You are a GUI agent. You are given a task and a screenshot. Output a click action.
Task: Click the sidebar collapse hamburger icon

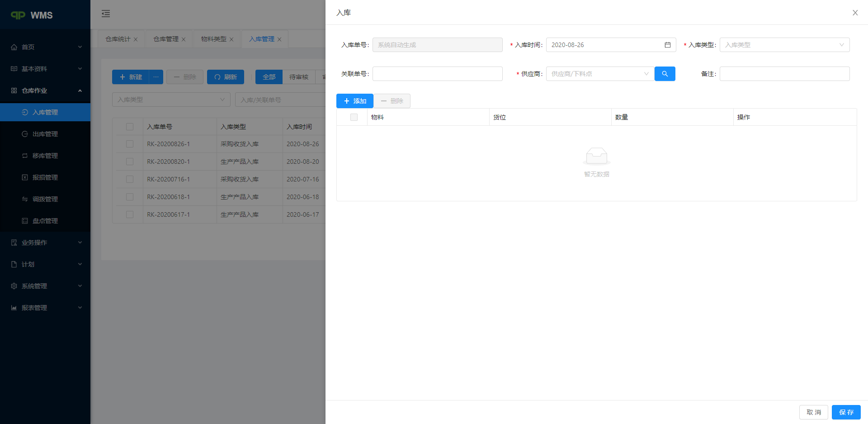[106, 14]
